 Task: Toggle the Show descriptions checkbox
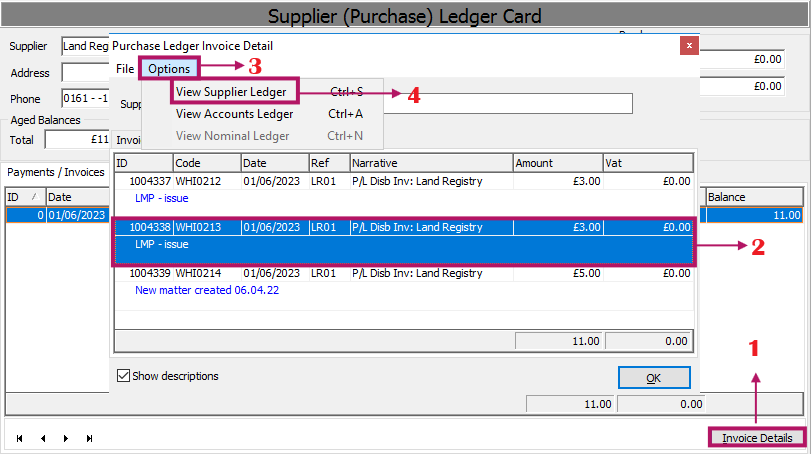coord(123,376)
